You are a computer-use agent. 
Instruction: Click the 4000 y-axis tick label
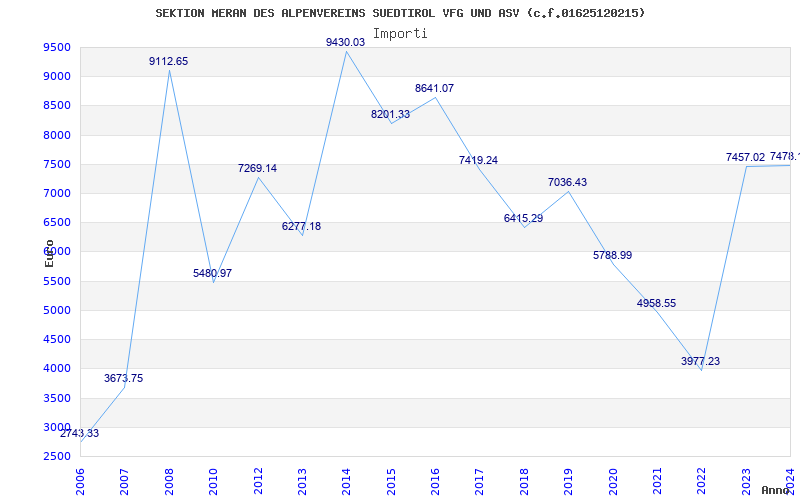tap(57, 368)
